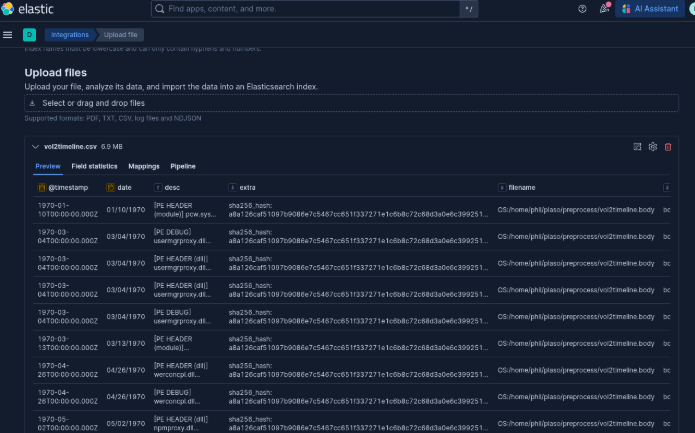Click the Find apps search field

tap(305, 9)
